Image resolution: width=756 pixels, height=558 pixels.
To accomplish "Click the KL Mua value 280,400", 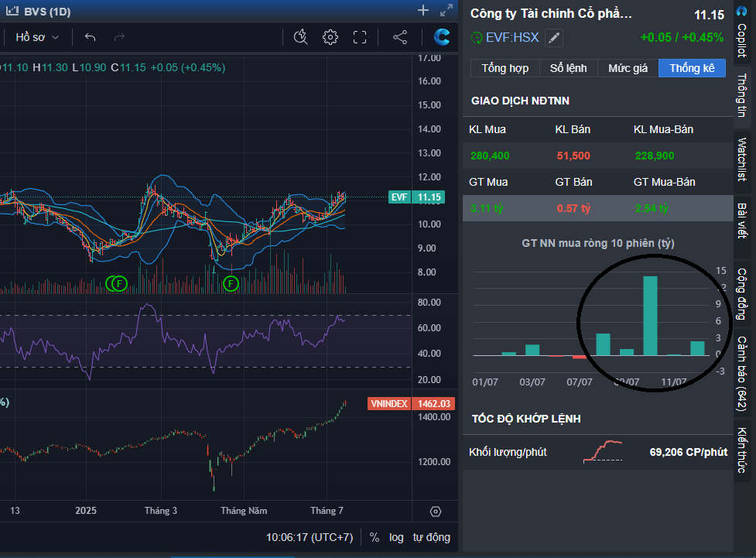I will (490, 156).
